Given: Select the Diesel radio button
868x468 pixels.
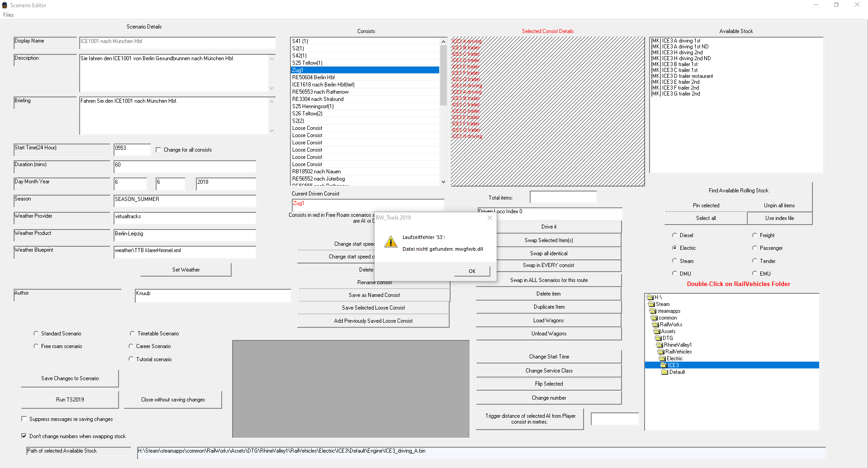Looking at the screenshot, I should pos(674,235).
